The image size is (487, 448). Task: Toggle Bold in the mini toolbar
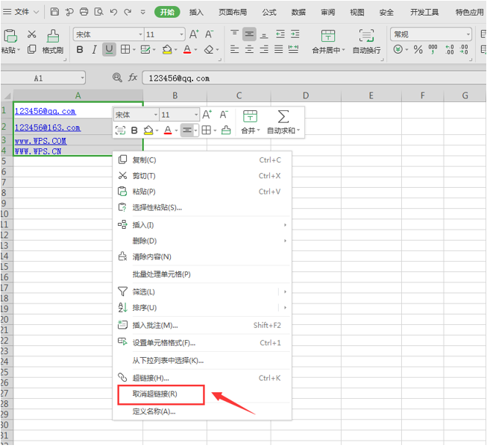tap(134, 130)
